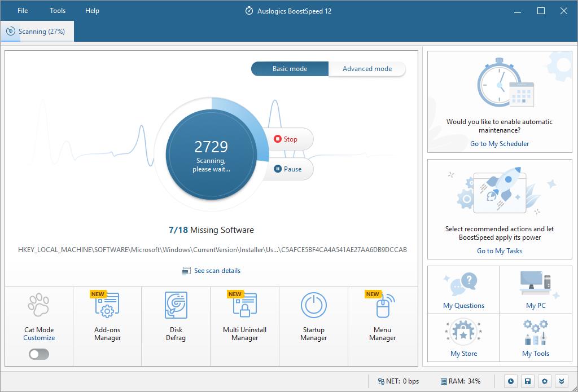This screenshot has width=578, height=392.
Task: Click the HKEY_LOCAL_MACHINE registry path text
Action: tap(212, 250)
